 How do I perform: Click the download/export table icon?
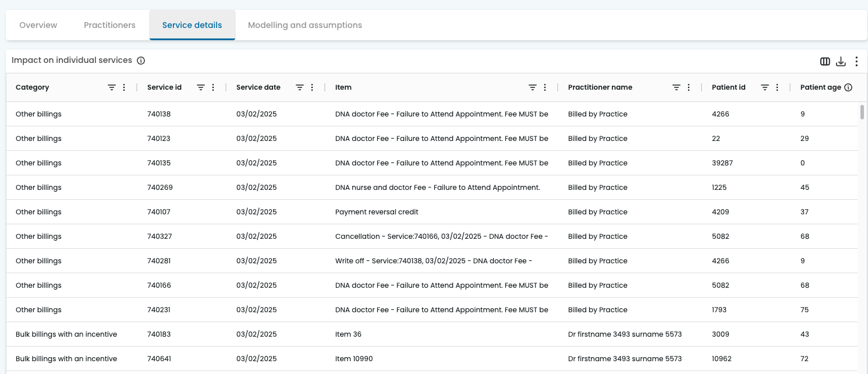pos(841,61)
